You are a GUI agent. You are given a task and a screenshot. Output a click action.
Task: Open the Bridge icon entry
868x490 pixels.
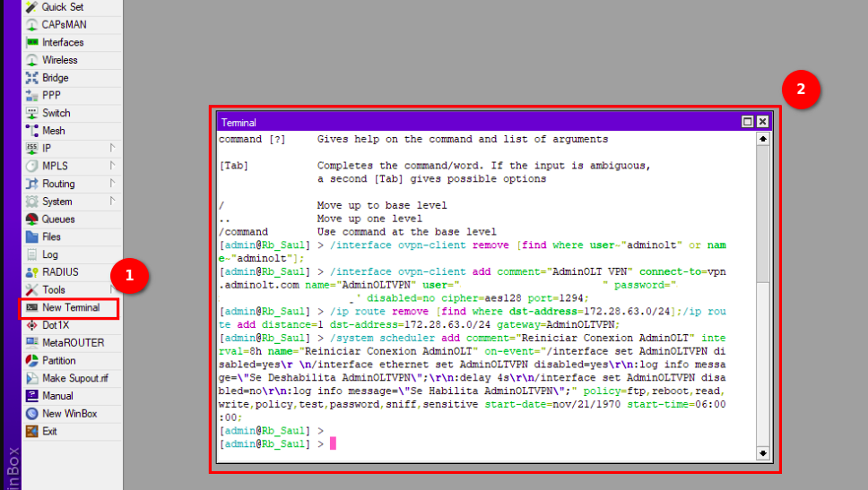coord(32,78)
